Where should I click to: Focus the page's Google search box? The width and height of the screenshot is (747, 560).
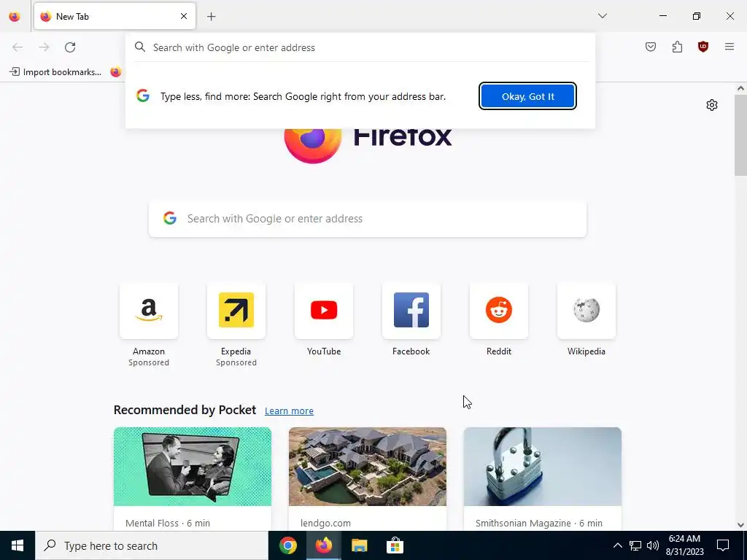tap(368, 219)
